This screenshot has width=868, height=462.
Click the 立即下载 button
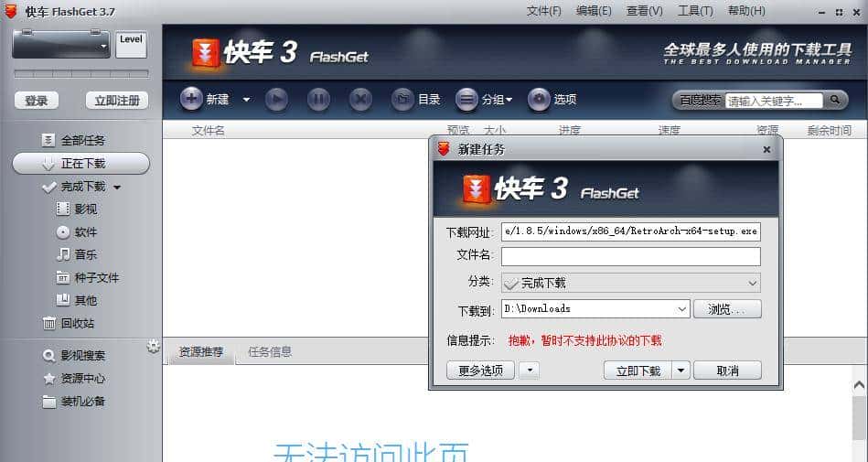click(x=638, y=370)
